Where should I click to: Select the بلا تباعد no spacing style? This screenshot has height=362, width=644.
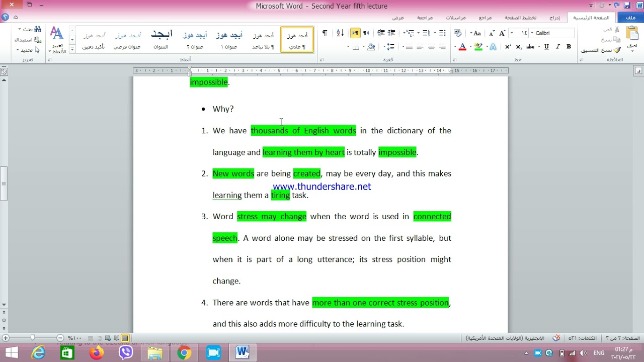(263, 40)
